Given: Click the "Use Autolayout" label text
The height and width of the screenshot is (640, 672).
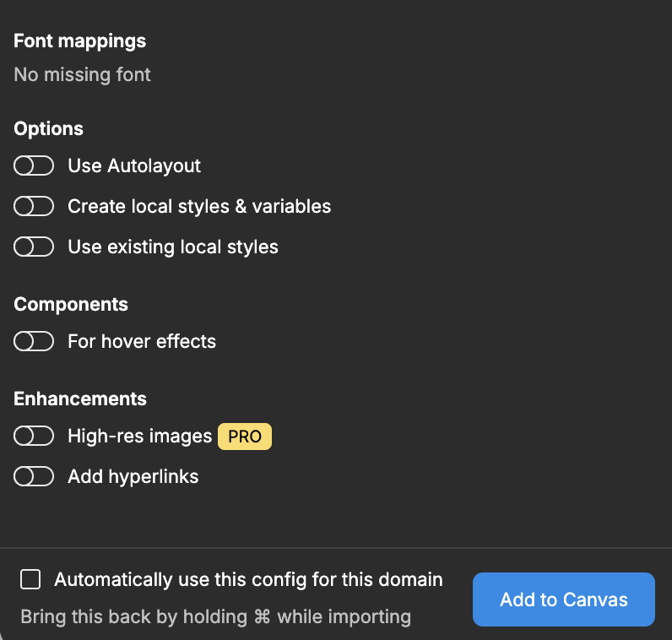Looking at the screenshot, I should [x=134, y=165].
